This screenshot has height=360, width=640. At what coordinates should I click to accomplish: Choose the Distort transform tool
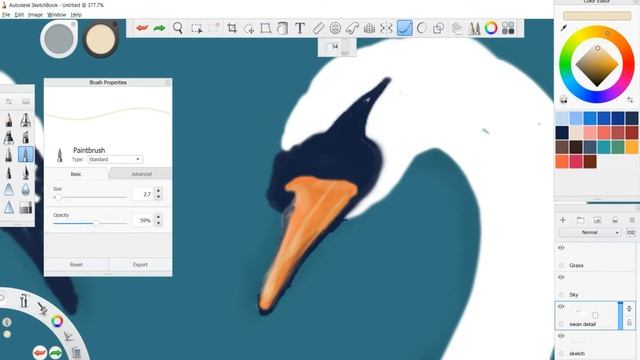pyautogui.click(x=266, y=28)
